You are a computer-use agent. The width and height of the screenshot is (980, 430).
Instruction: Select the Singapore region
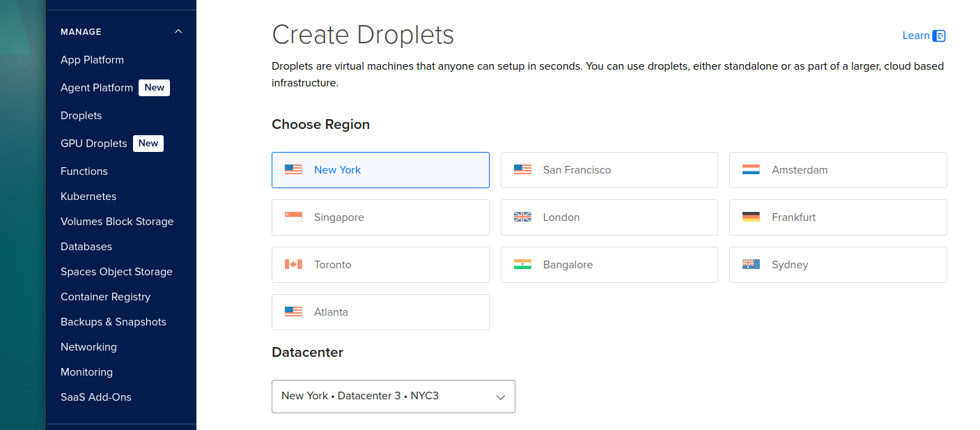(380, 217)
